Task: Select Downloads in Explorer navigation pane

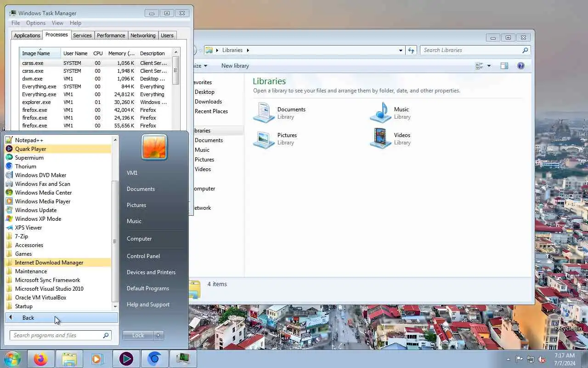Action: point(209,102)
